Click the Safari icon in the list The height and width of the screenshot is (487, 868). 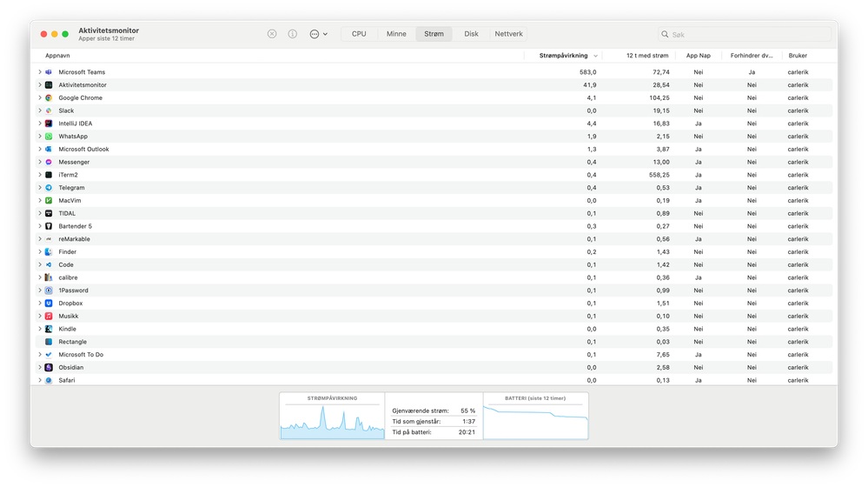coord(49,380)
